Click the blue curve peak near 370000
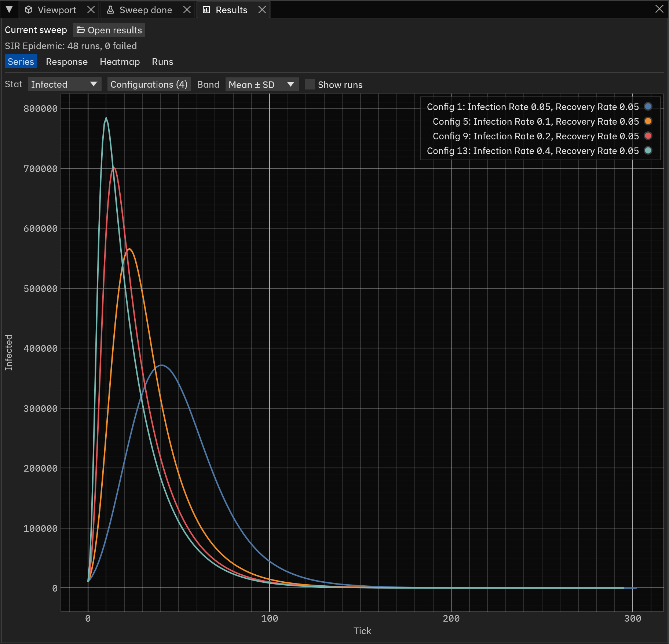Image resolution: width=669 pixels, height=644 pixels. [161, 365]
